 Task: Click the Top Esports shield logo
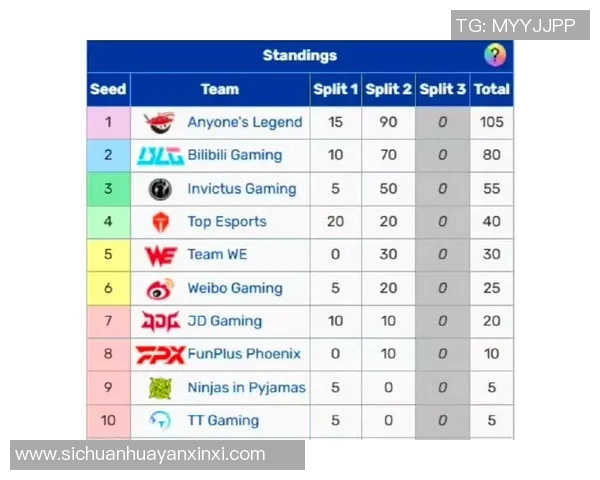(x=161, y=222)
